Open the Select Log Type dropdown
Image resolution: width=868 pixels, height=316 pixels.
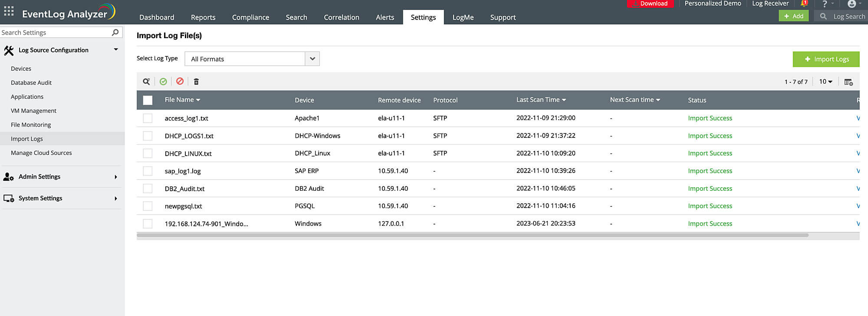(252, 59)
